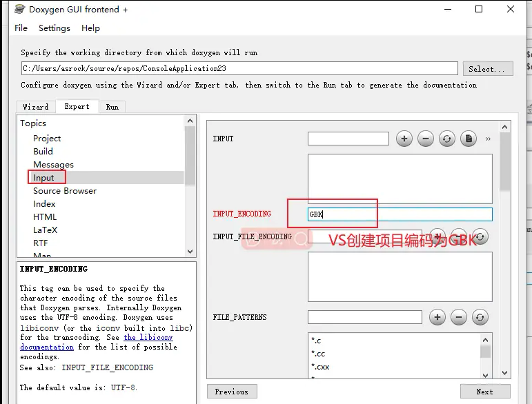
Task: Select the Input topic
Action: point(43,178)
